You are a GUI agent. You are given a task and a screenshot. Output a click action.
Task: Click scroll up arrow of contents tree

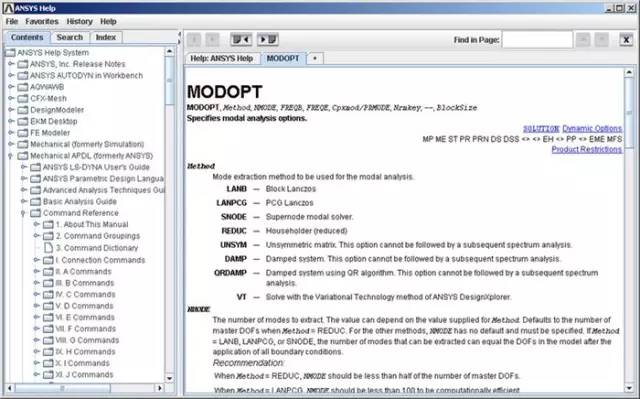click(169, 51)
